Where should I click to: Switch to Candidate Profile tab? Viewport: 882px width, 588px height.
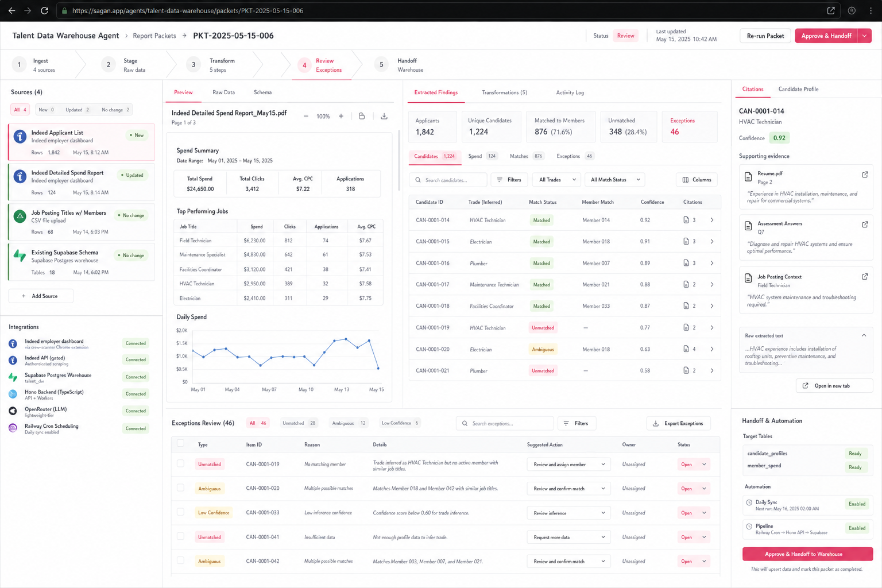pos(798,89)
